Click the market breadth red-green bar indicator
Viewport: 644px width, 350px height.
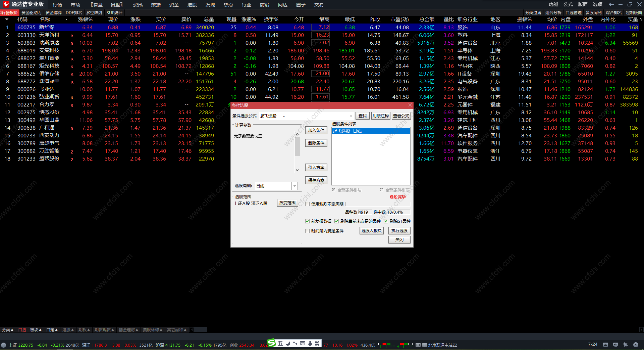coord(395,344)
